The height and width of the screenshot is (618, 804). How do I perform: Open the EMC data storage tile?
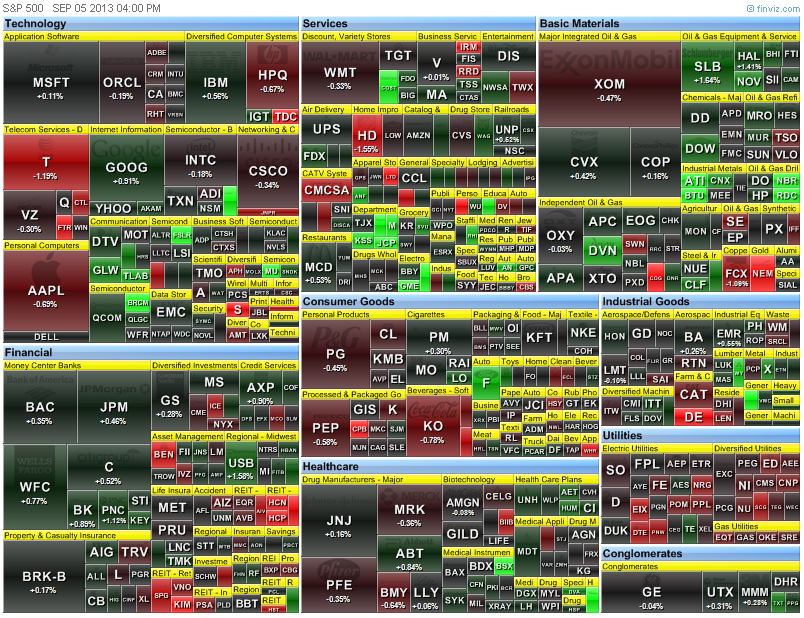171,312
